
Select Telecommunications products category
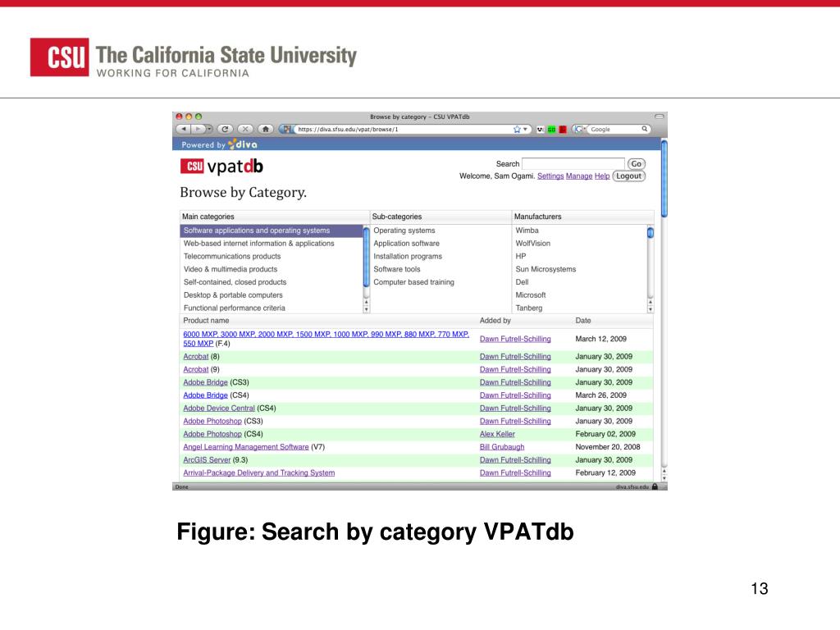271,256
